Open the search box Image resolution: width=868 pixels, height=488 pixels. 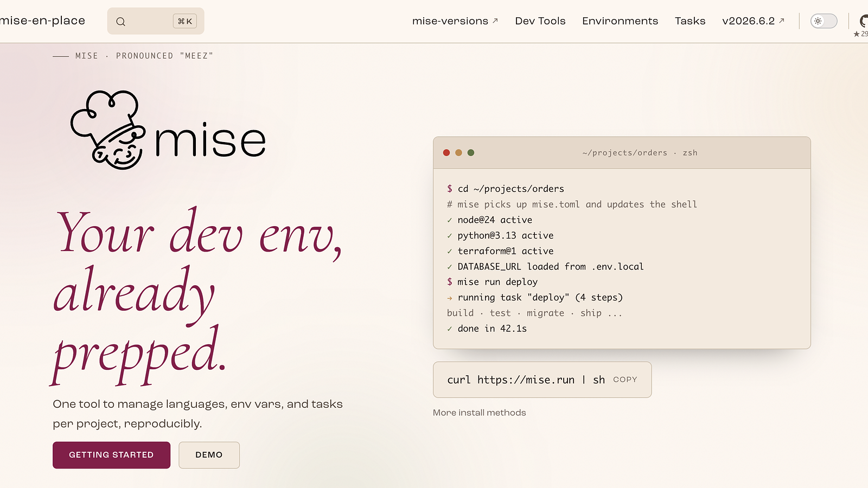point(156,21)
